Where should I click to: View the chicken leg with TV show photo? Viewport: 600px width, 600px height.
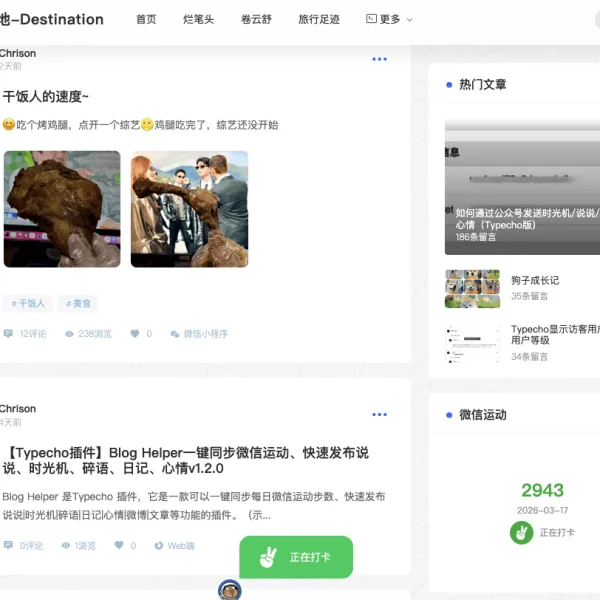[x=189, y=209]
